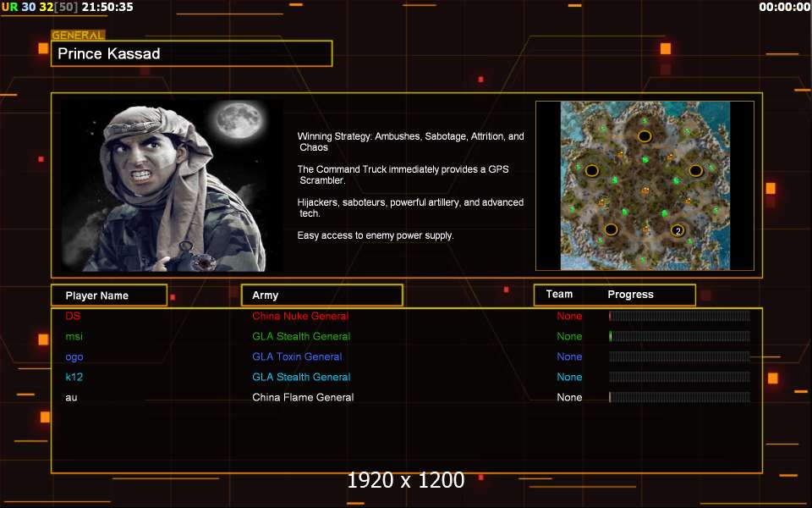Click the loading progress bar for au
Screen dimensions: 812x508
point(679,398)
